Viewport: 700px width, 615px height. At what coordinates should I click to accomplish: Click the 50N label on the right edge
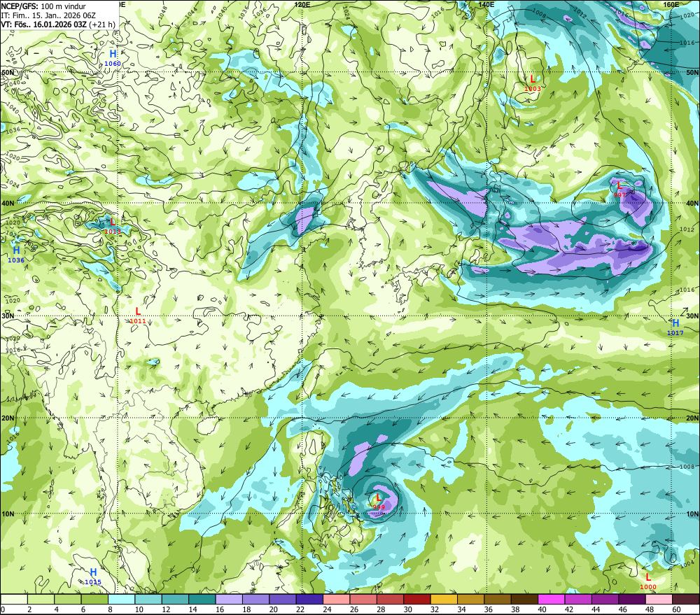click(x=692, y=72)
